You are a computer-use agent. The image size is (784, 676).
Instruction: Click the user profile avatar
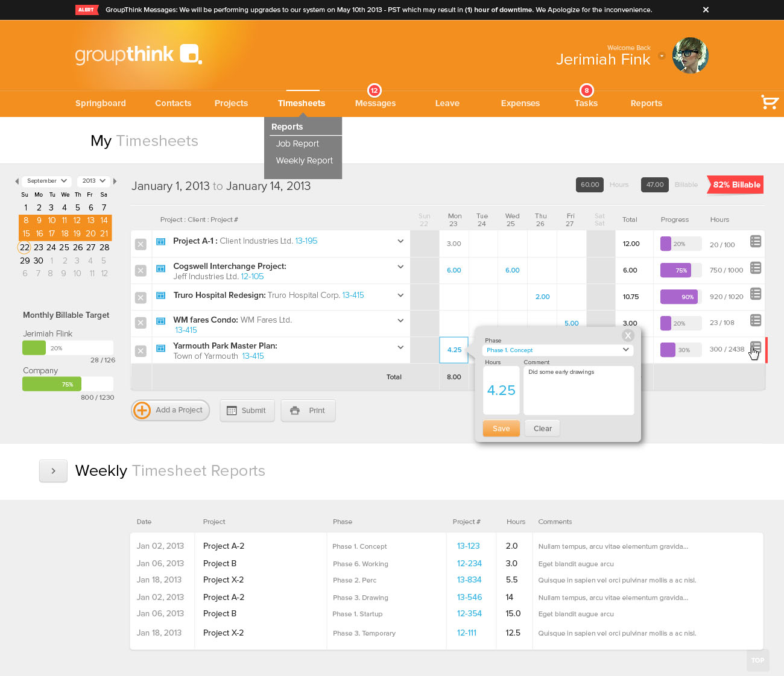tap(691, 55)
